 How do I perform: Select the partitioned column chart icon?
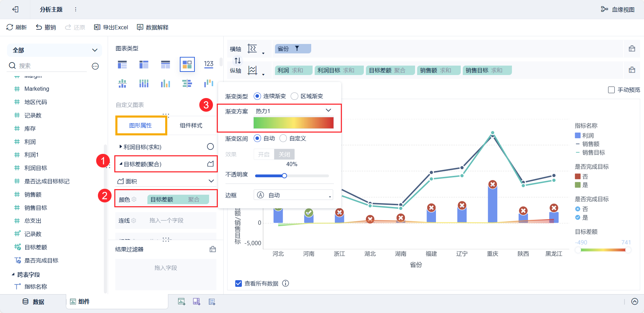click(122, 83)
